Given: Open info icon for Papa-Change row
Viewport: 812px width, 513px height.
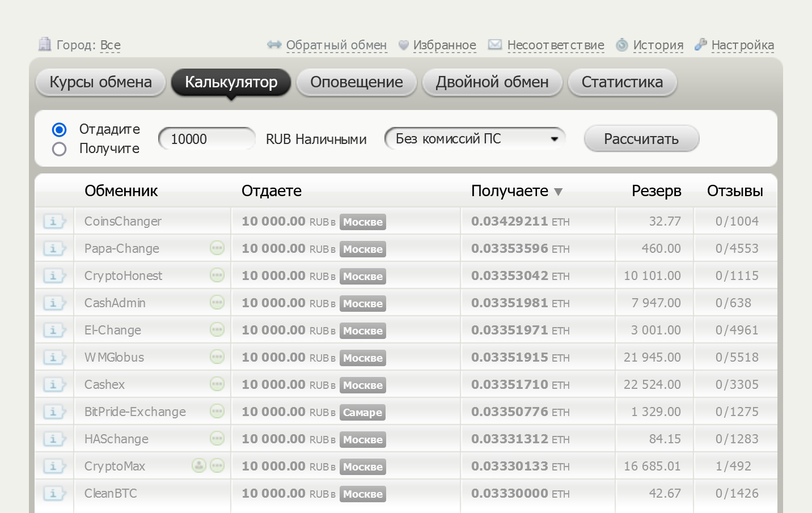Looking at the screenshot, I should click(55, 248).
